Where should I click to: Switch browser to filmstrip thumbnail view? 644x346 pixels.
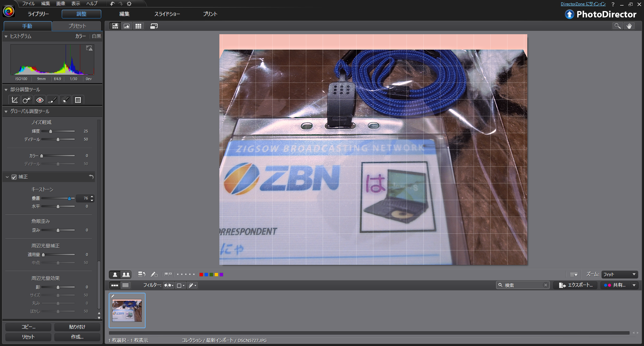click(115, 285)
